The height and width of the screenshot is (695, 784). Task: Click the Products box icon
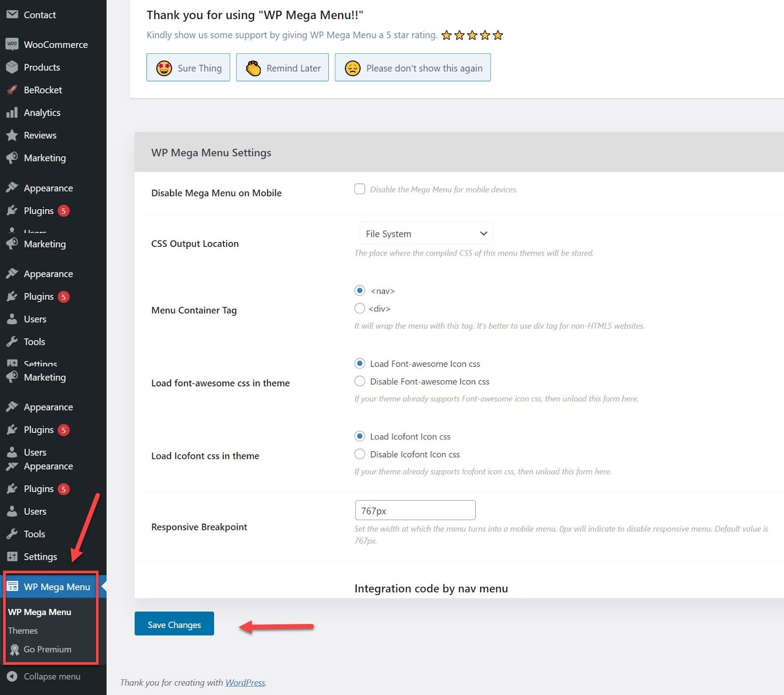12,67
